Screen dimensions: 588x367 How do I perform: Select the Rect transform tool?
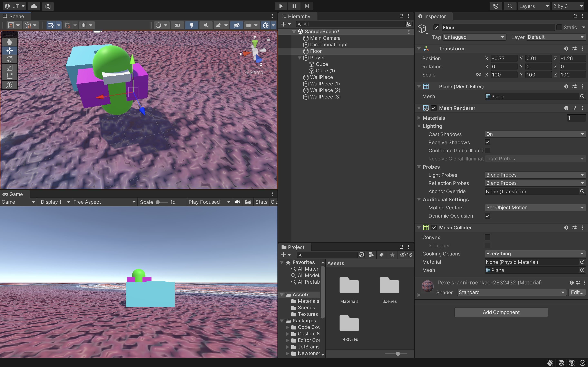(x=9, y=76)
